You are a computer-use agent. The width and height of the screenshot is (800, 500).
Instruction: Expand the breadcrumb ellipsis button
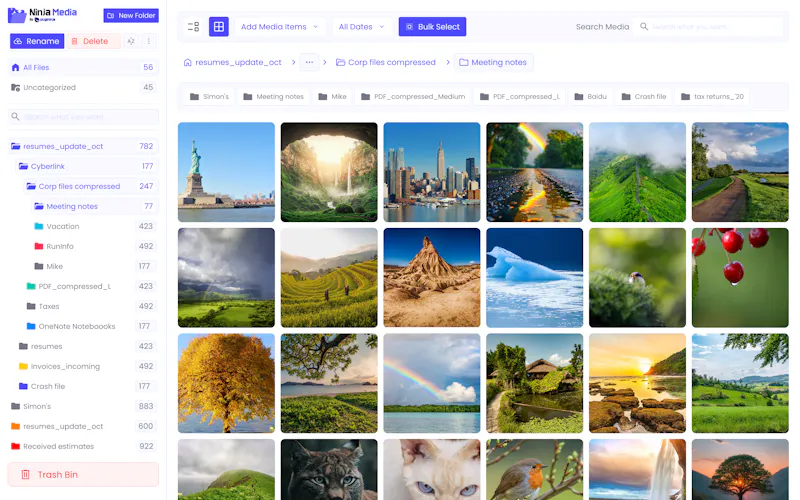[309, 62]
